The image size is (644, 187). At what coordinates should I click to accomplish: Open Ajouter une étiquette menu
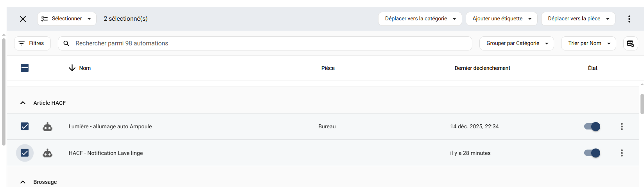coord(501,19)
